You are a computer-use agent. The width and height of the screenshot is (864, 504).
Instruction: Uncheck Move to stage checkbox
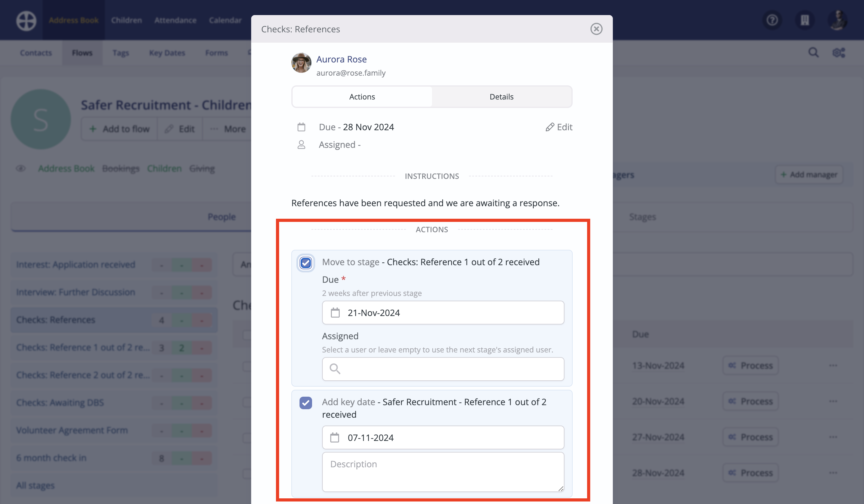(x=305, y=263)
